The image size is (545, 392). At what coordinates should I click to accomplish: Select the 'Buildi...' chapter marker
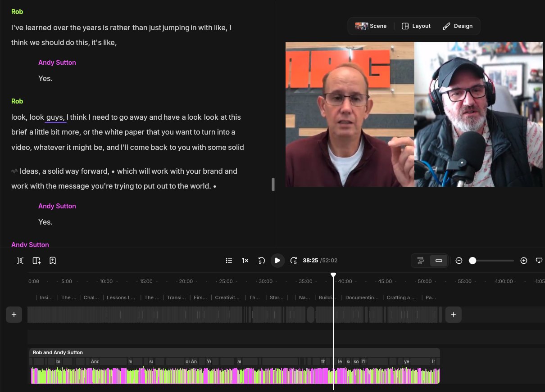point(327,297)
